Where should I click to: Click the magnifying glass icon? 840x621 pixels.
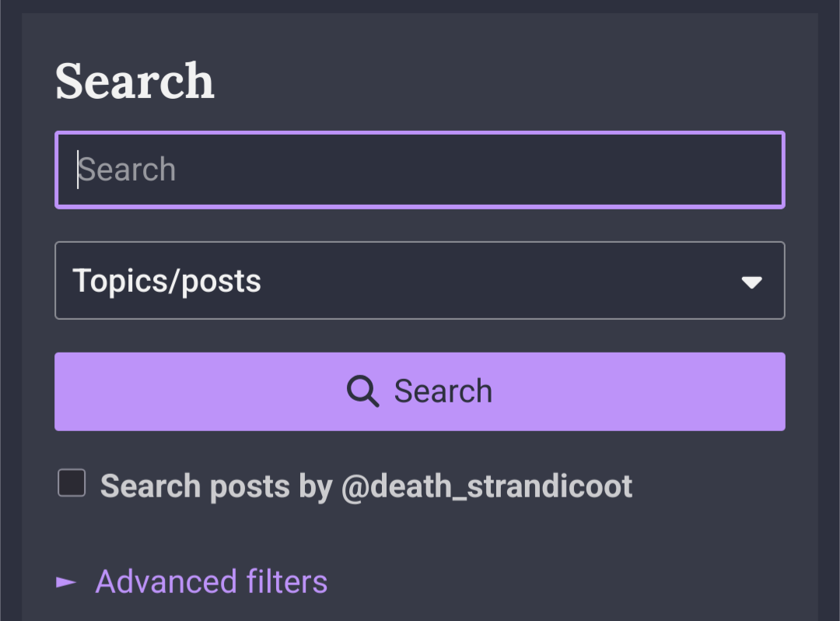click(x=362, y=391)
